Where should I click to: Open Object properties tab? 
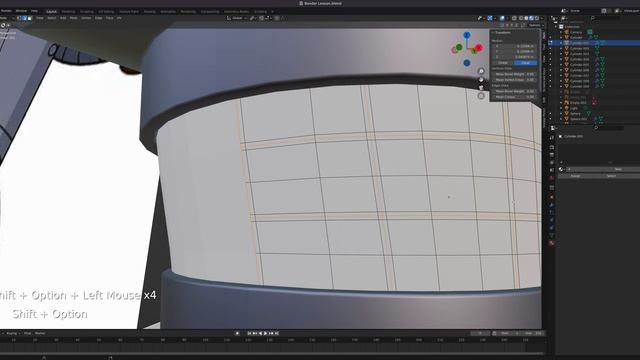(552, 197)
